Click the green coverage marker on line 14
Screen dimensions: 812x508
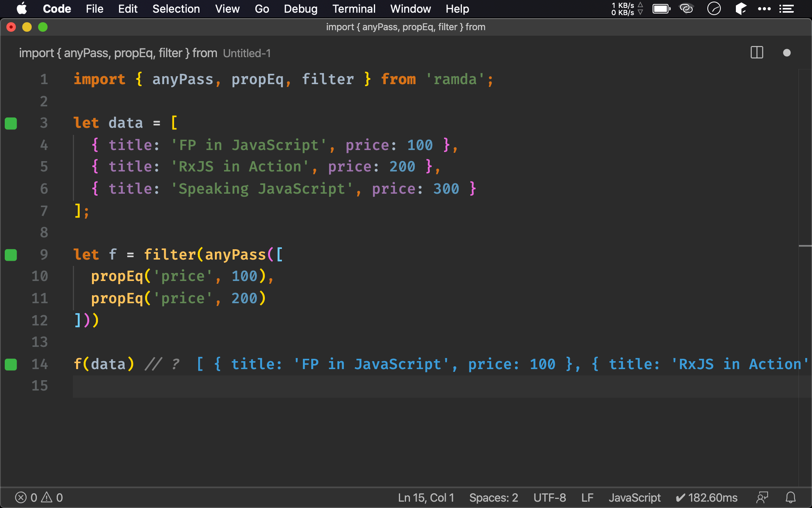(x=11, y=364)
